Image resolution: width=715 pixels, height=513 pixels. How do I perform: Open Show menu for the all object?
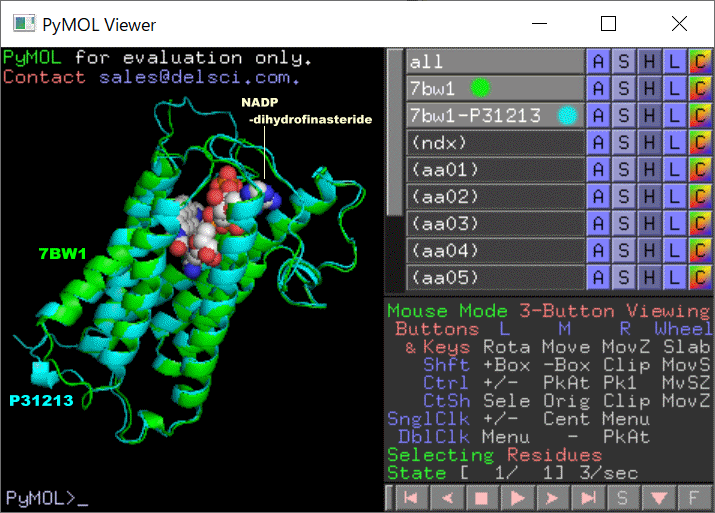tap(624, 61)
